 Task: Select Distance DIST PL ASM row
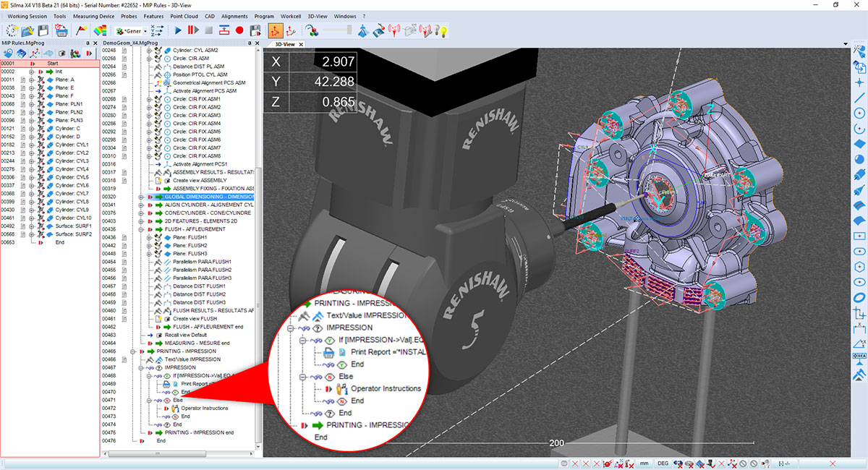tap(198, 67)
